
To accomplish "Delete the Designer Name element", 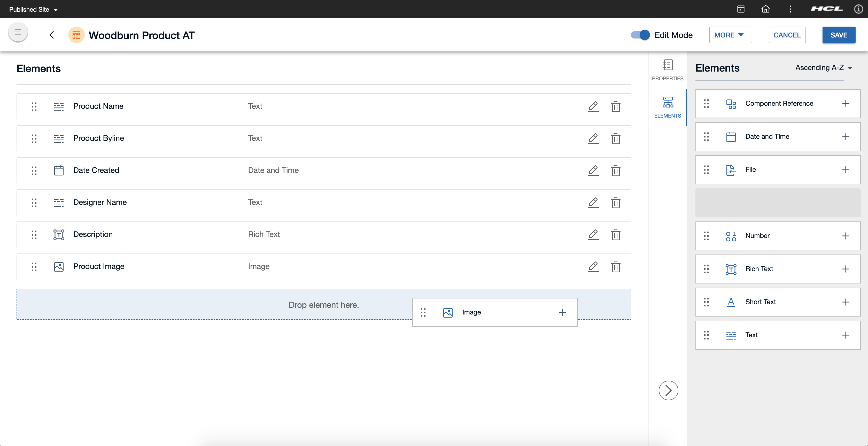I will click(616, 203).
